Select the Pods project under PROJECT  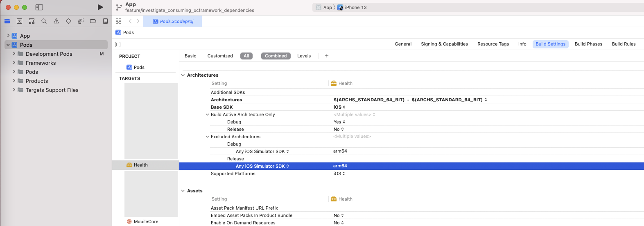pos(136,67)
